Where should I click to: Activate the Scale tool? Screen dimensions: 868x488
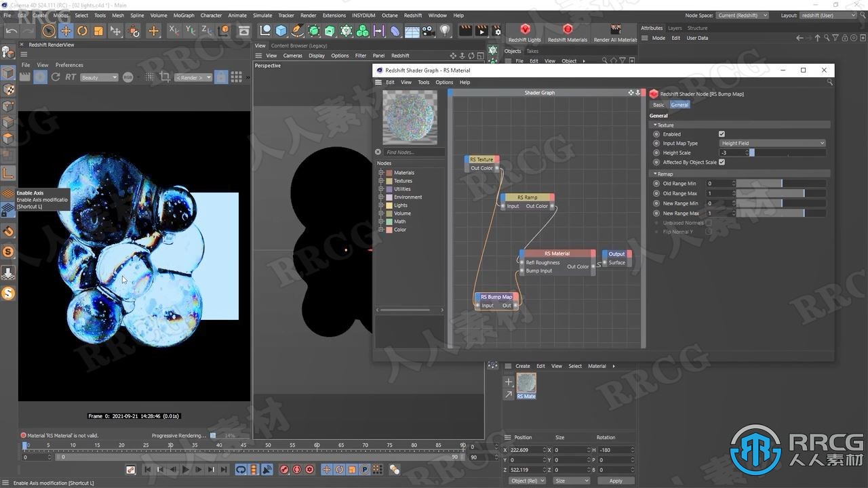pyautogui.click(x=98, y=30)
